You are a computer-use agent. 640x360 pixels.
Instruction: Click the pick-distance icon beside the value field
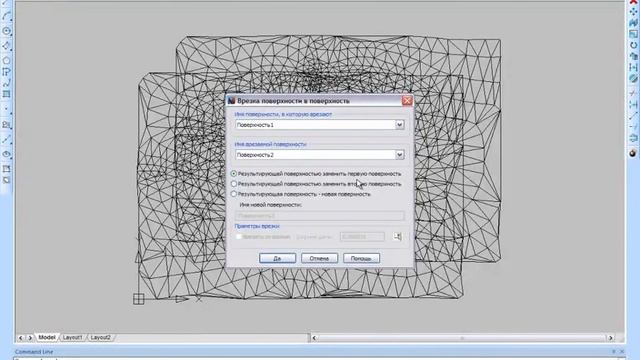398,236
